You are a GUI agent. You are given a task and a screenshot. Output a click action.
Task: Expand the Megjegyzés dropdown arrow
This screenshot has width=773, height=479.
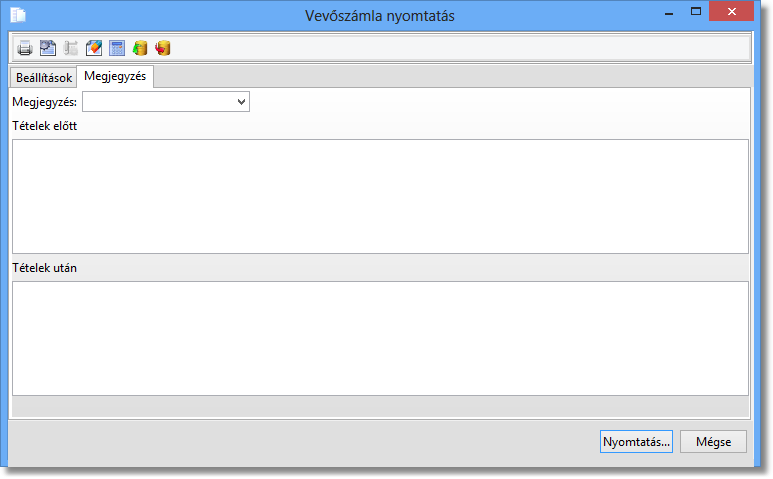coord(241,102)
